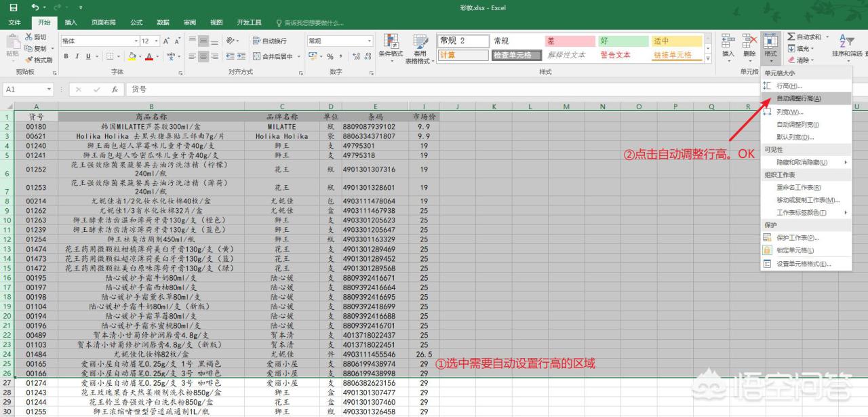Switch to Page Layout (页面布局) tab
This screenshot has width=868, height=417.
pos(104,22)
